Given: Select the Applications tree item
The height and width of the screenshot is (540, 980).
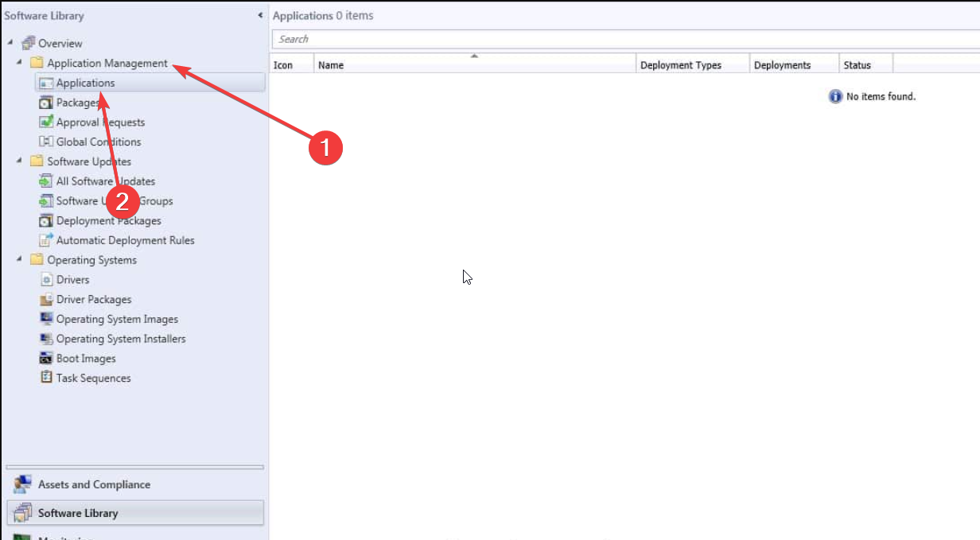Looking at the screenshot, I should coord(150,83).
